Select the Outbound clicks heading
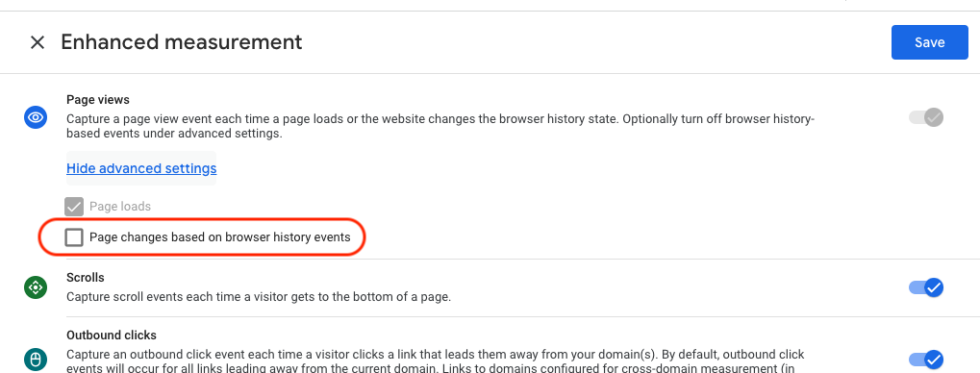Image resolution: width=980 pixels, height=373 pixels. (x=112, y=335)
